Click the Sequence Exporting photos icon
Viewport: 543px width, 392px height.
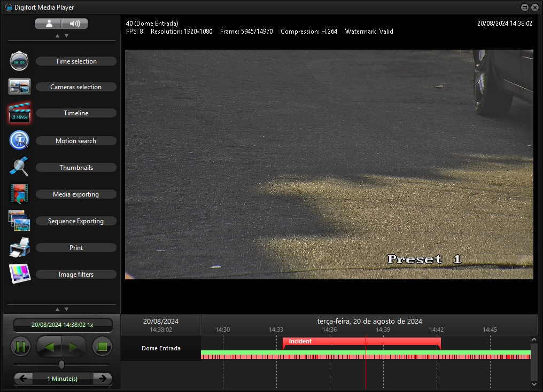[x=19, y=221]
